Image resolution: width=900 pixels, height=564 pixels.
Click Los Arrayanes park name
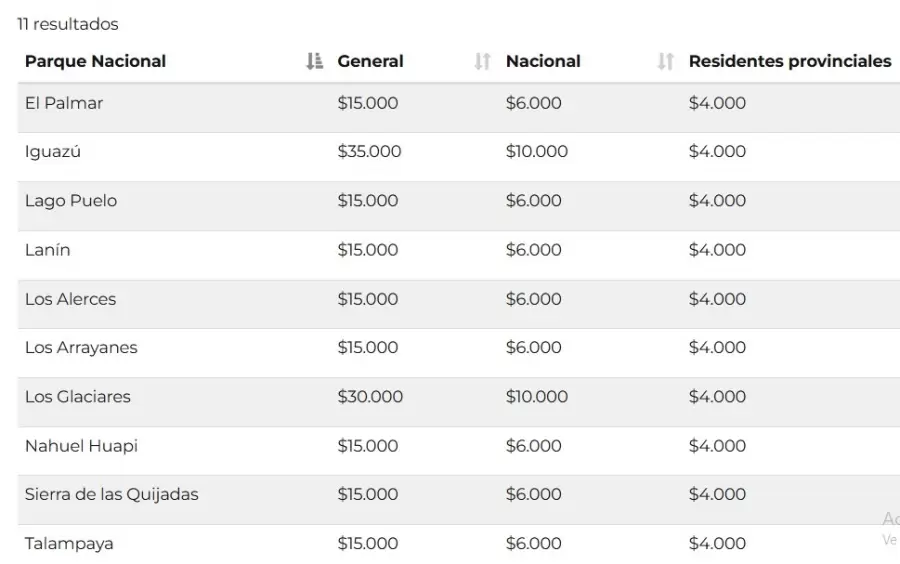click(x=81, y=348)
